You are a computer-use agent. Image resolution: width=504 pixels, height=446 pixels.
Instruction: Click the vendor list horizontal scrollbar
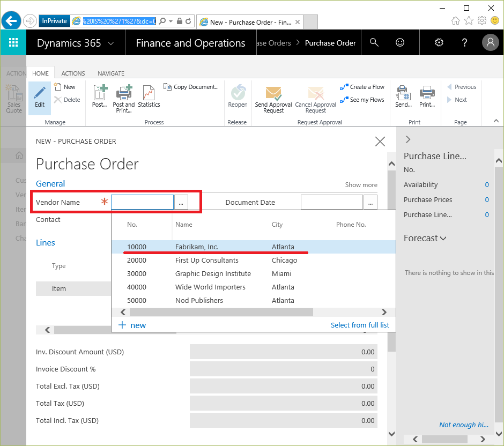[x=221, y=312]
